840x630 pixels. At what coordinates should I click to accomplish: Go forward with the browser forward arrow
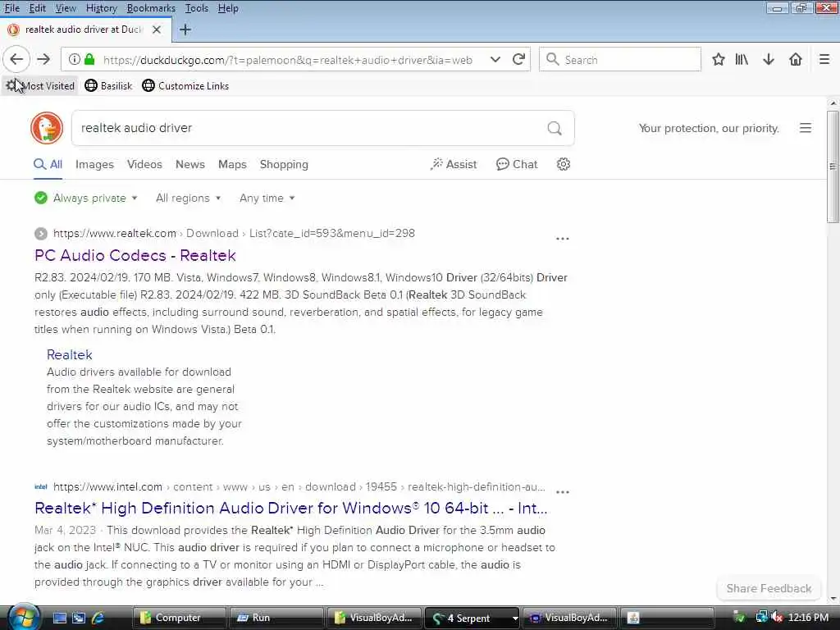click(x=43, y=59)
